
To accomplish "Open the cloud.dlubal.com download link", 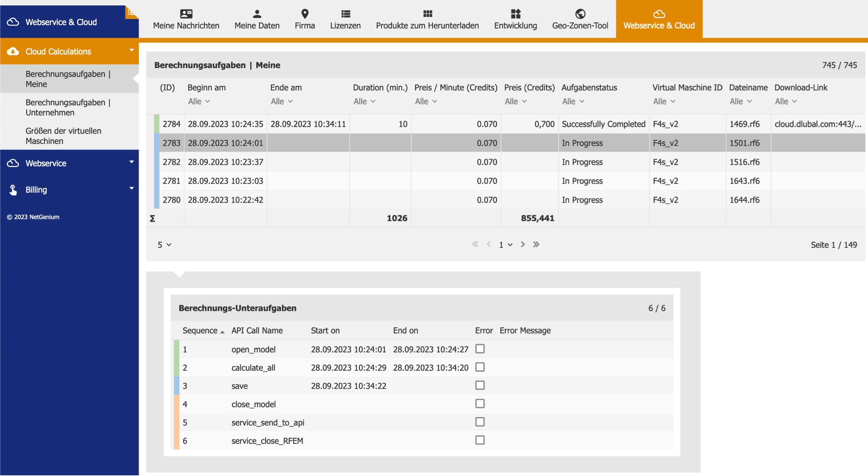I will (x=817, y=124).
